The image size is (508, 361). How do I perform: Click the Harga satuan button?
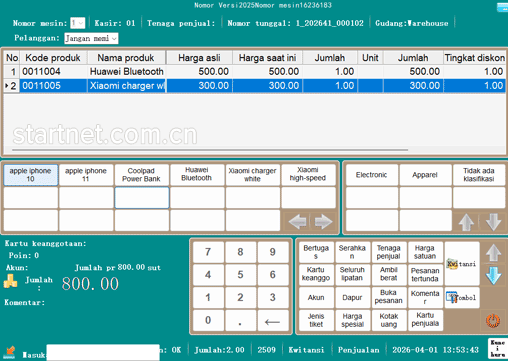point(425,252)
